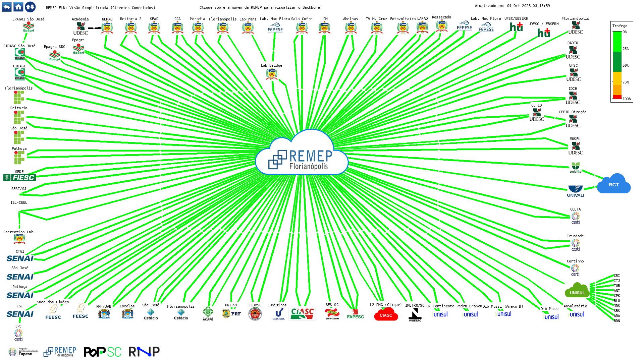The width and height of the screenshot is (644, 362).
Task: Click the FIESC SEDE logo
Action: point(19,178)
